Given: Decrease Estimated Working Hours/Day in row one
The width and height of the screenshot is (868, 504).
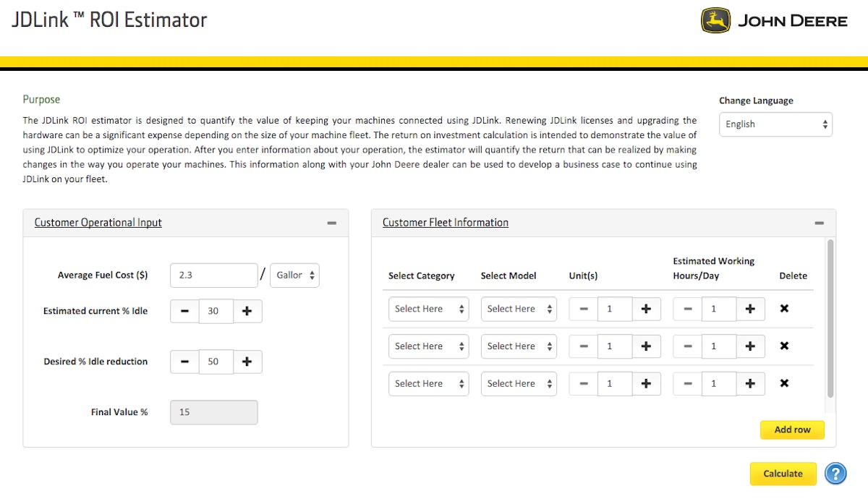Looking at the screenshot, I should (x=687, y=309).
